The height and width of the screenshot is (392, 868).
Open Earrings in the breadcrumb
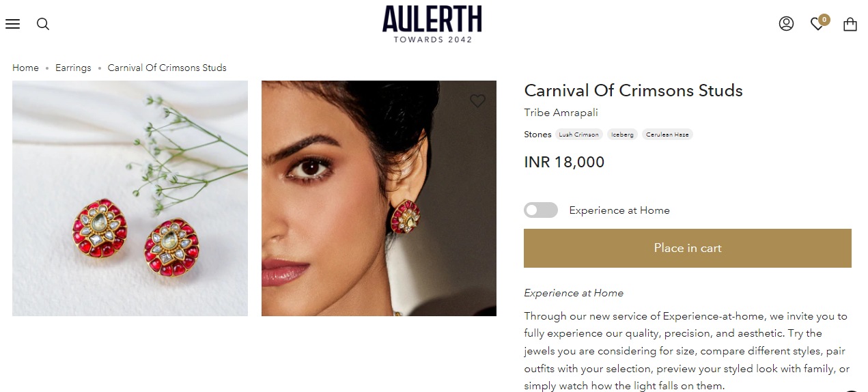coord(73,68)
